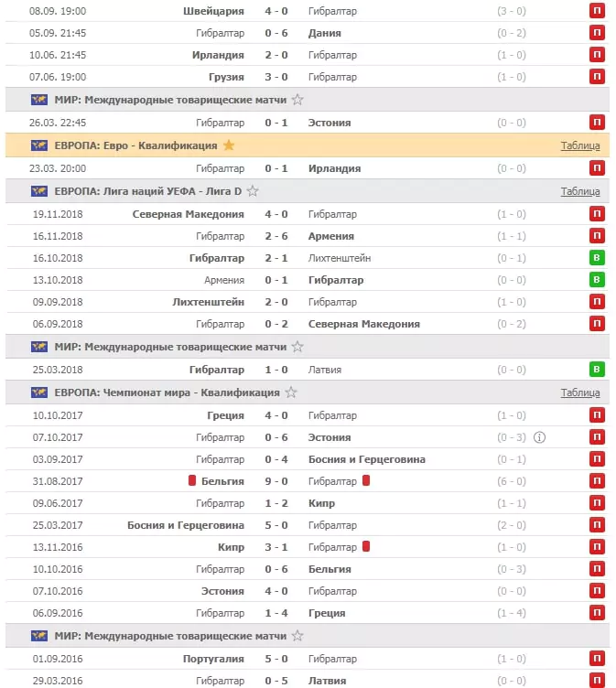Viewport: 616px width, 688px height.
Task: Click red card icon next to Бельгия
Action: 192,480
